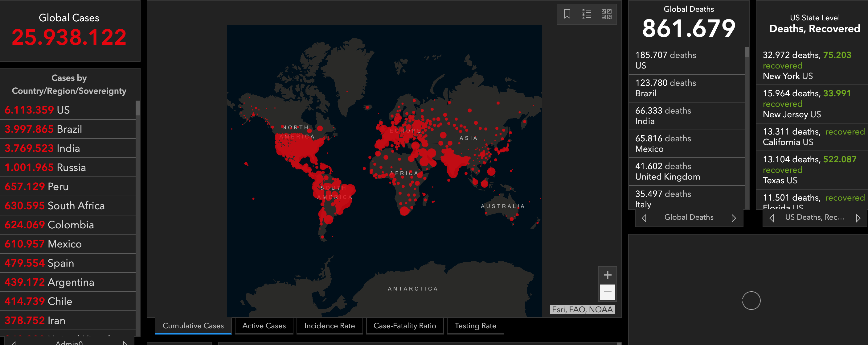Open the basemap gallery grid icon
The height and width of the screenshot is (345, 868).
(606, 14)
